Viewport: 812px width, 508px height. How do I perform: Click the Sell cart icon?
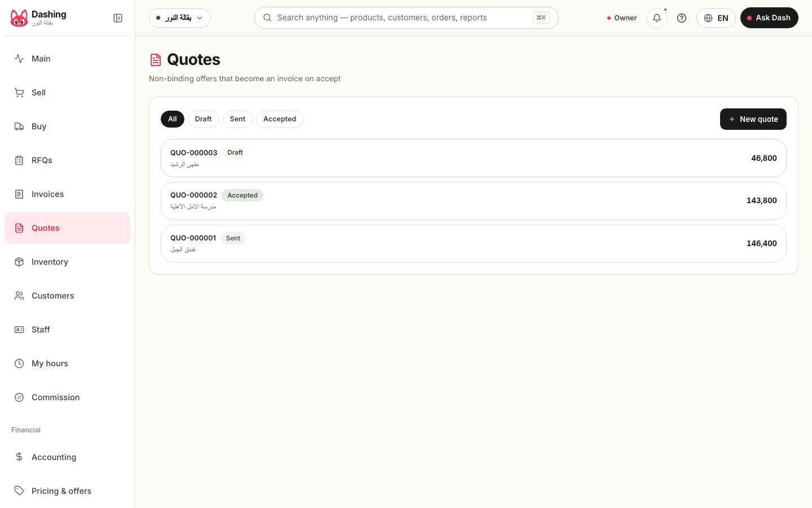click(19, 93)
